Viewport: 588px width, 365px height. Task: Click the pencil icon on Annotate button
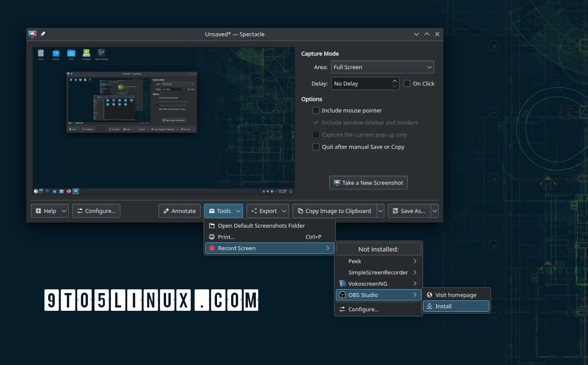[x=166, y=211]
